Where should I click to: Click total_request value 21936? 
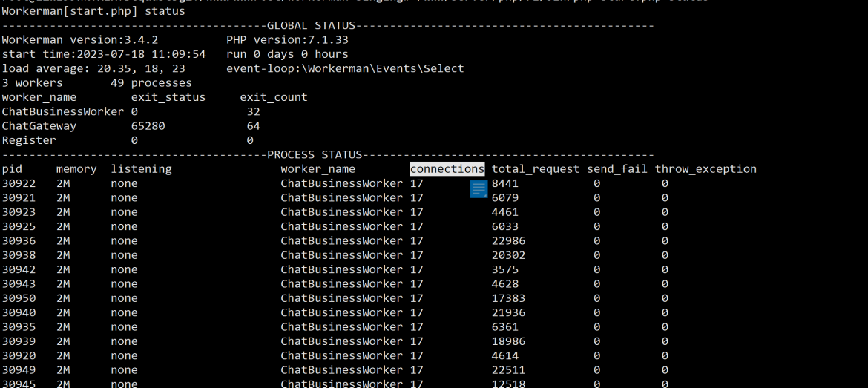(508, 313)
